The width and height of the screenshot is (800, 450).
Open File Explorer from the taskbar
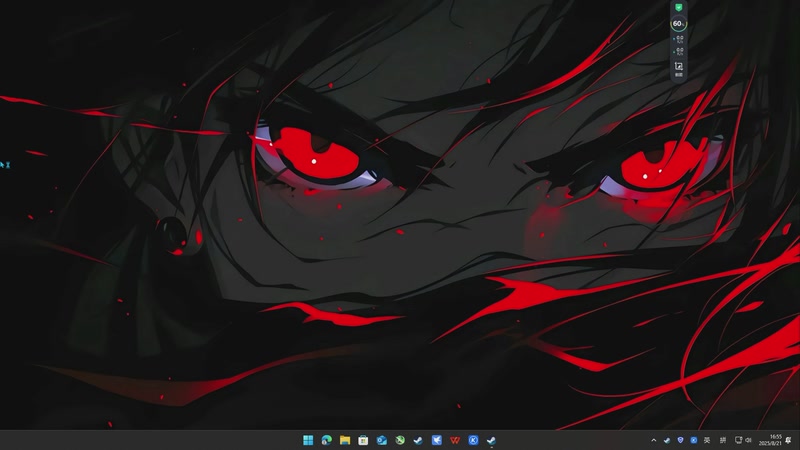pyautogui.click(x=345, y=440)
